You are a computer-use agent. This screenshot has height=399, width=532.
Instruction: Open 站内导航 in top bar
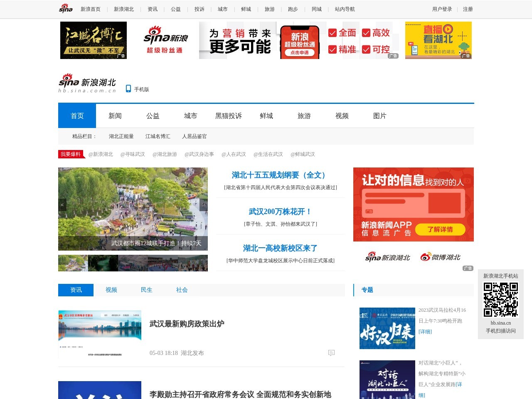pyautogui.click(x=345, y=9)
